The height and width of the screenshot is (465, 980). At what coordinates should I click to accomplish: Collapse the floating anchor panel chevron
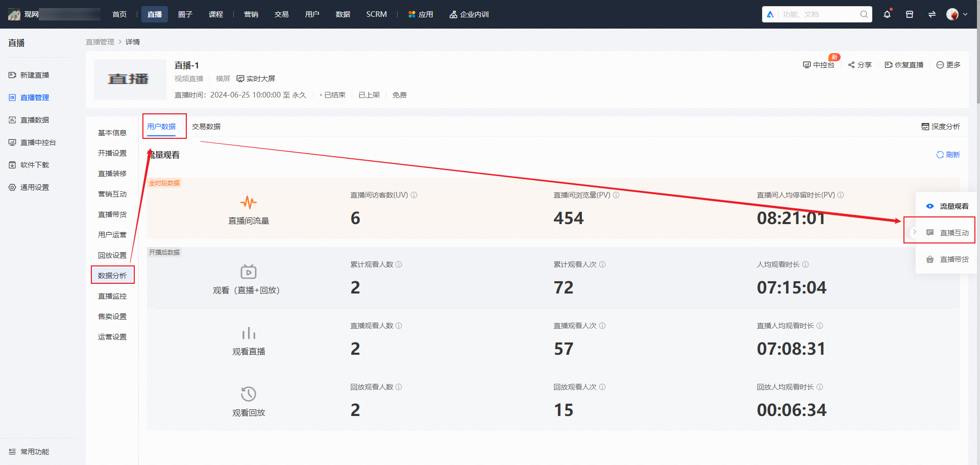[915, 232]
